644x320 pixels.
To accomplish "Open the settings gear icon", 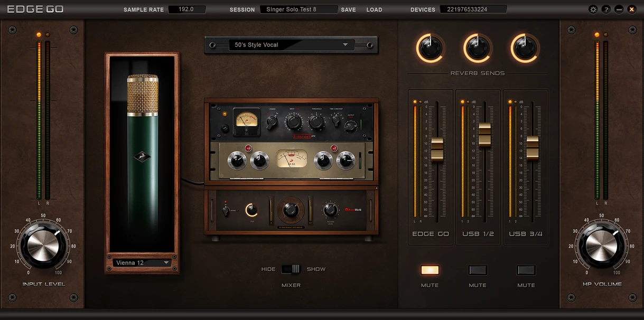I will [593, 10].
